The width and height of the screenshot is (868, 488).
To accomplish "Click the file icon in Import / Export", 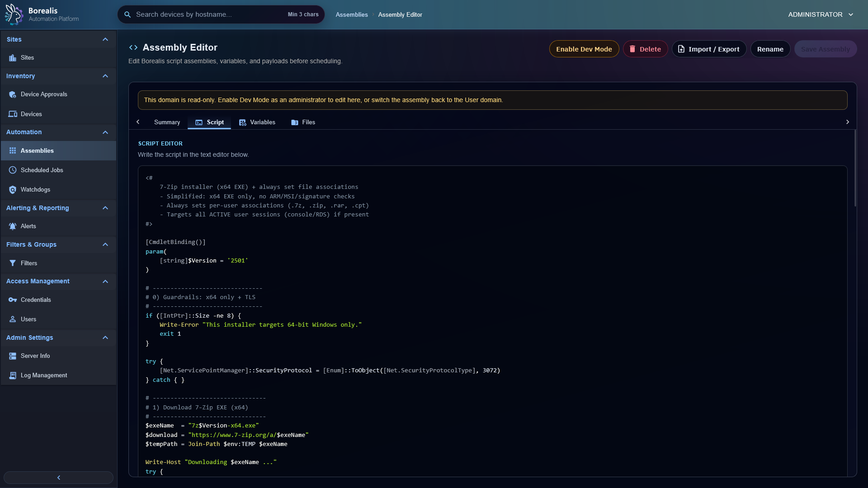I will (x=681, y=49).
